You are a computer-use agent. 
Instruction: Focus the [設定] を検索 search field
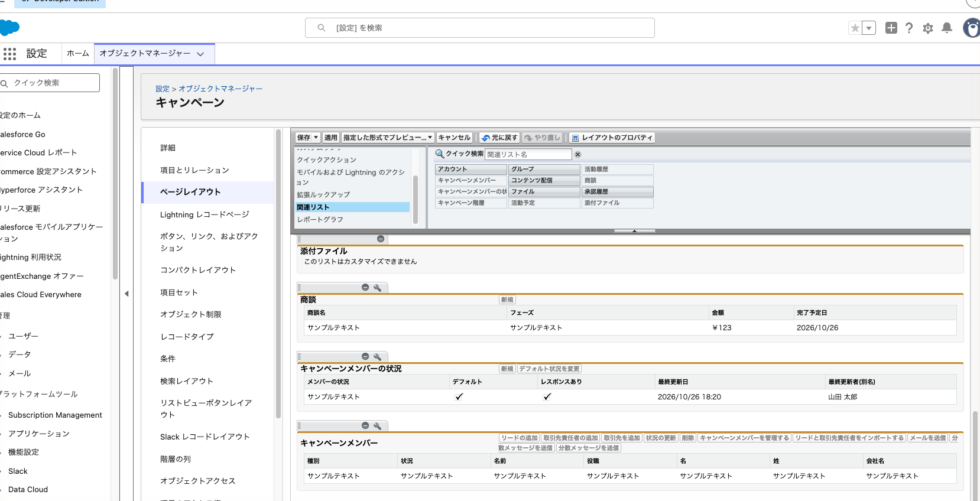pos(480,28)
